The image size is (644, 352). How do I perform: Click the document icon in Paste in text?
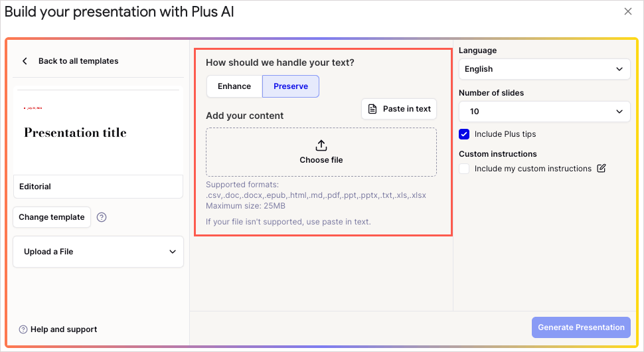(x=372, y=109)
